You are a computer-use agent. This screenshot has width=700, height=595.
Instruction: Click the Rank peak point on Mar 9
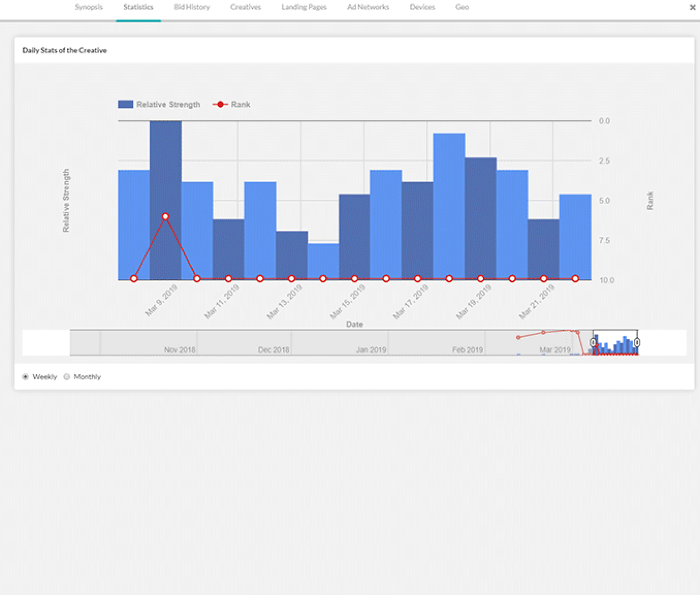166,217
